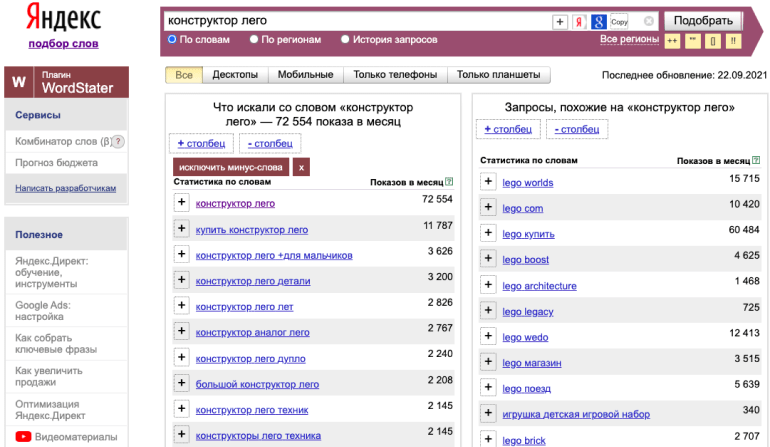
Task: Click the yellow quotes operator button
Action: 692,41
